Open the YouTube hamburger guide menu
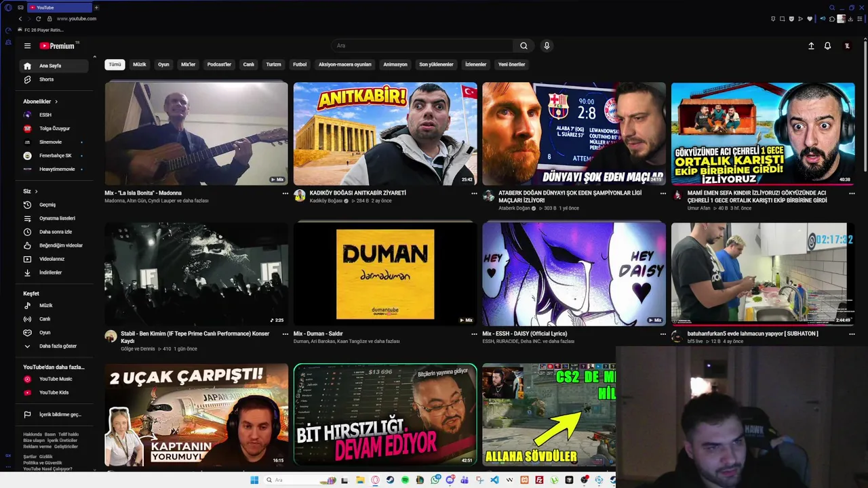This screenshot has height=488, width=868. pyautogui.click(x=27, y=46)
